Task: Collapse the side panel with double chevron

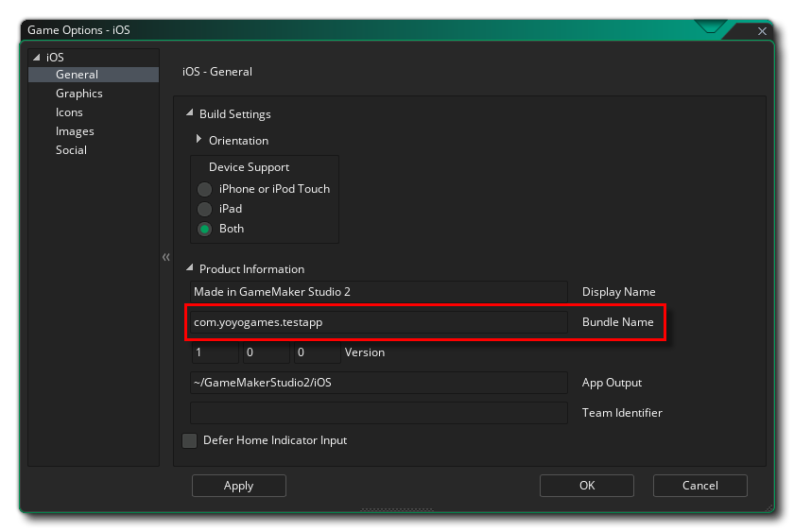Action: click(x=165, y=257)
